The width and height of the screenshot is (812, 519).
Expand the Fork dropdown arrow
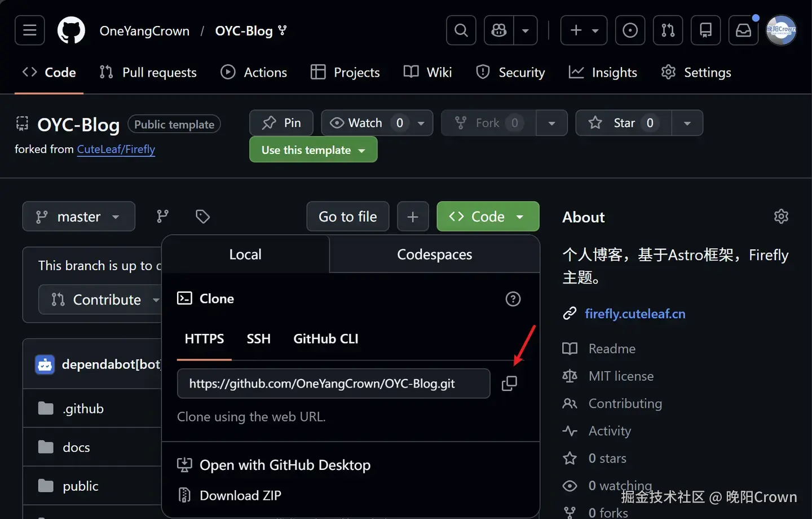[551, 123]
